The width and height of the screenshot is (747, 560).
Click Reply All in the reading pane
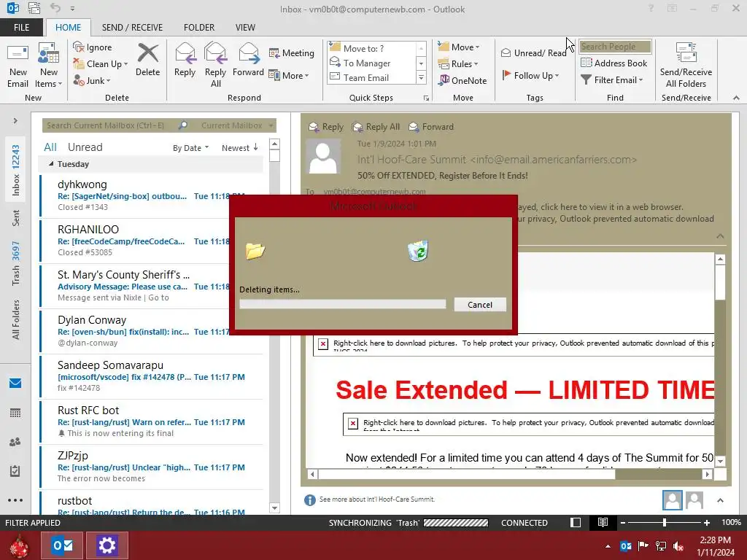click(x=376, y=127)
